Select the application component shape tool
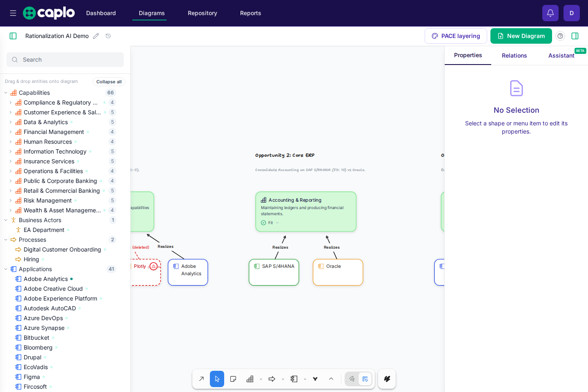Screen dimensions: 588x392 click(x=294, y=379)
